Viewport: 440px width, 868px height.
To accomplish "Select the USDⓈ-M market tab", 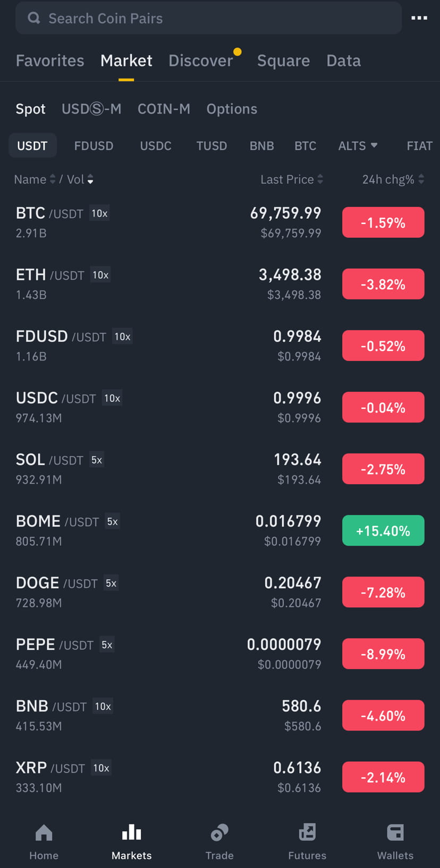I will click(91, 109).
